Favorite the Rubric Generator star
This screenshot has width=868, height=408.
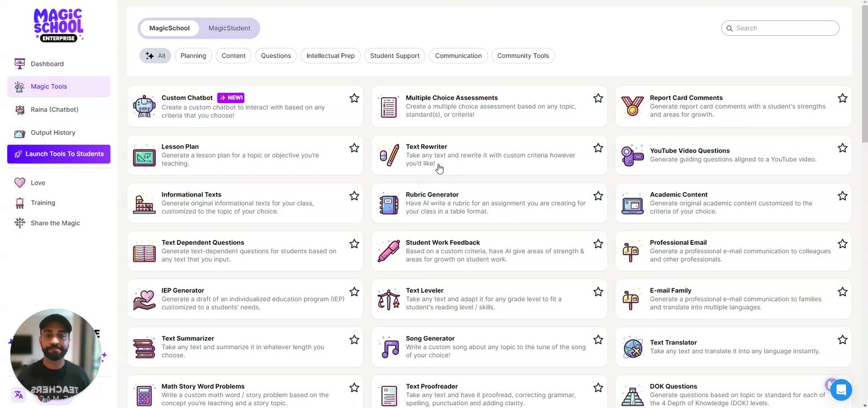[598, 195]
